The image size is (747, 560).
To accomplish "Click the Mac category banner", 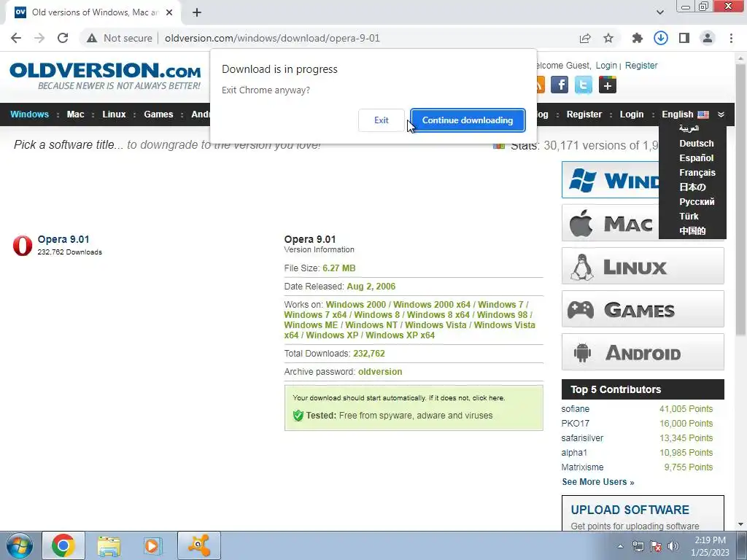I will click(611, 223).
